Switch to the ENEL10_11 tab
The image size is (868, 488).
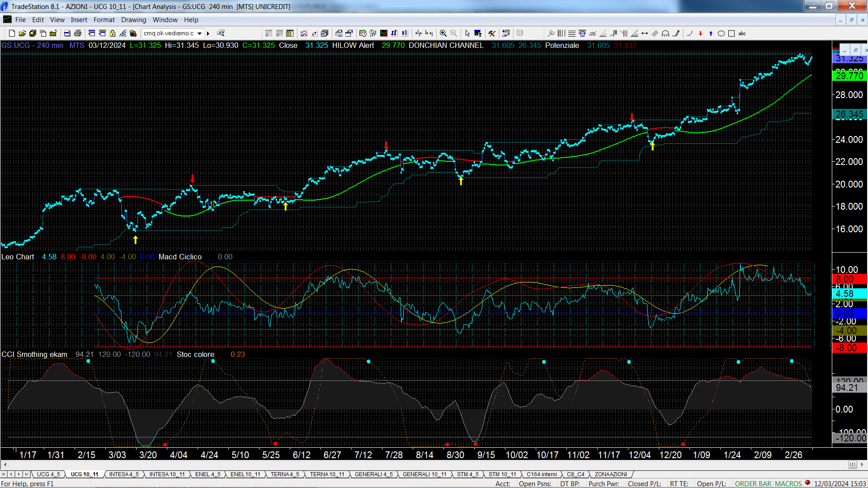pyautogui.click(x=245, y=474)
